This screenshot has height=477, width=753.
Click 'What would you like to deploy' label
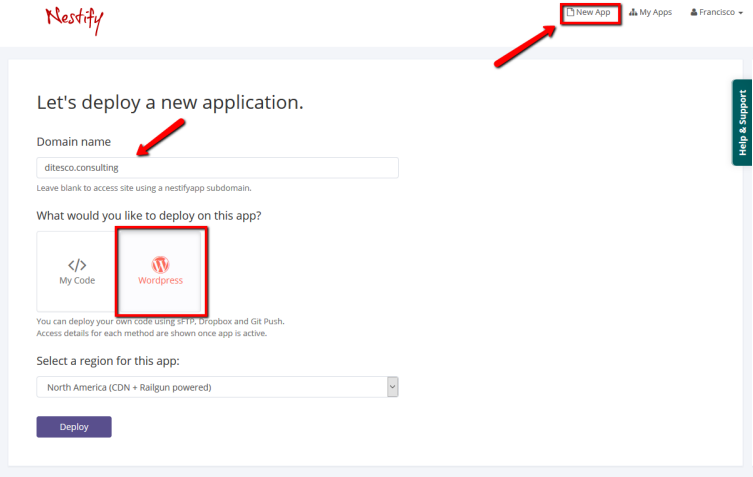click(x=149, y=216)
